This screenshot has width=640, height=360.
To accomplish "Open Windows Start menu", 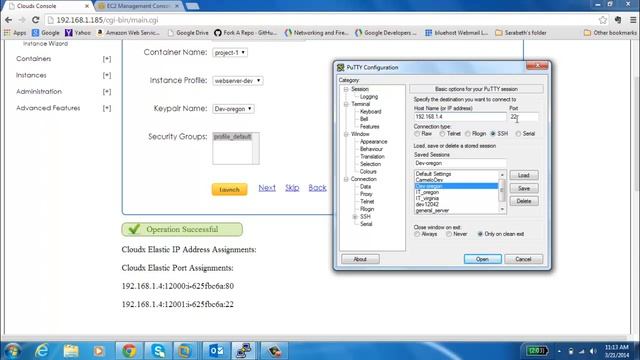I will 12,351.
